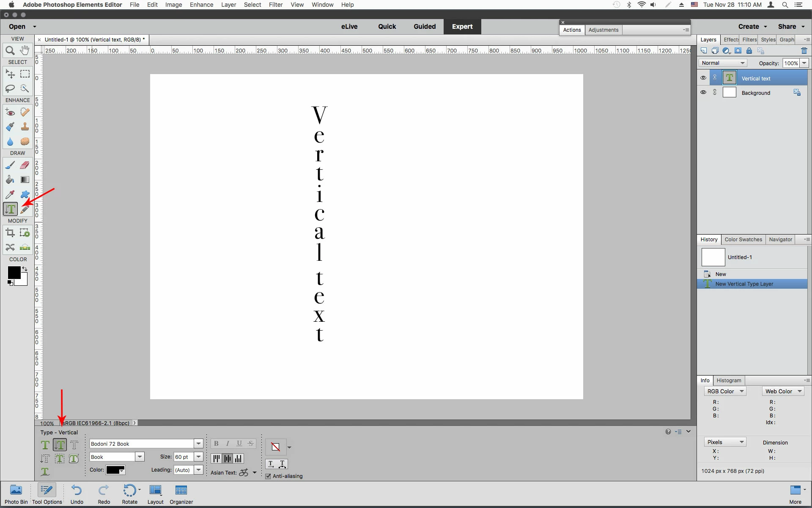Activate the Crop tool
The width and height of the screenshot is (812, 508).
click(10, 232)
